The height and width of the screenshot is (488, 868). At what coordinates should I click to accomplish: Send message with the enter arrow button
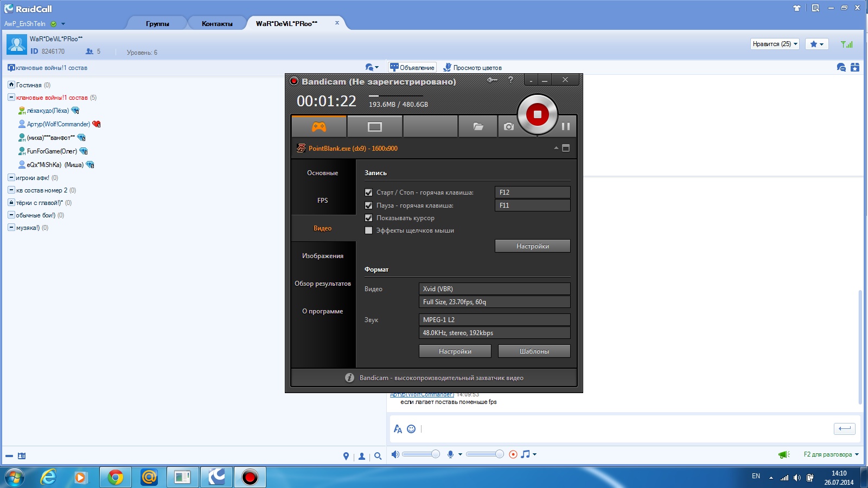(x=845, y=428)
